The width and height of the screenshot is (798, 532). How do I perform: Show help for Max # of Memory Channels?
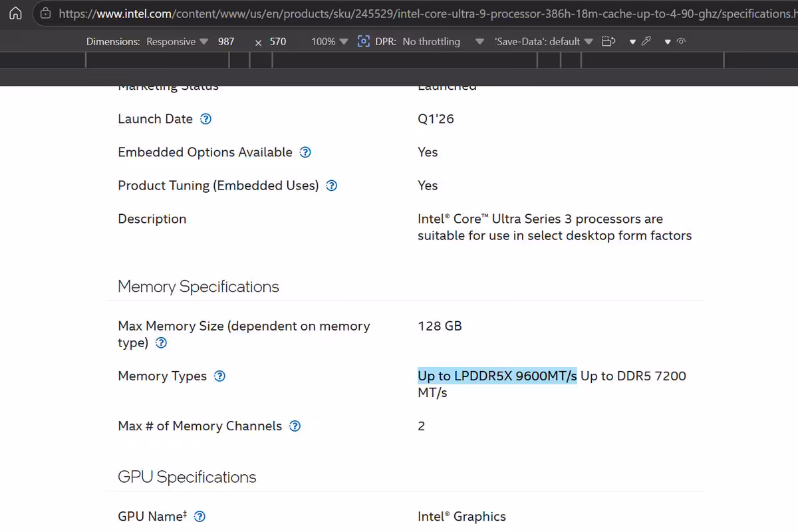coord(295,426)
